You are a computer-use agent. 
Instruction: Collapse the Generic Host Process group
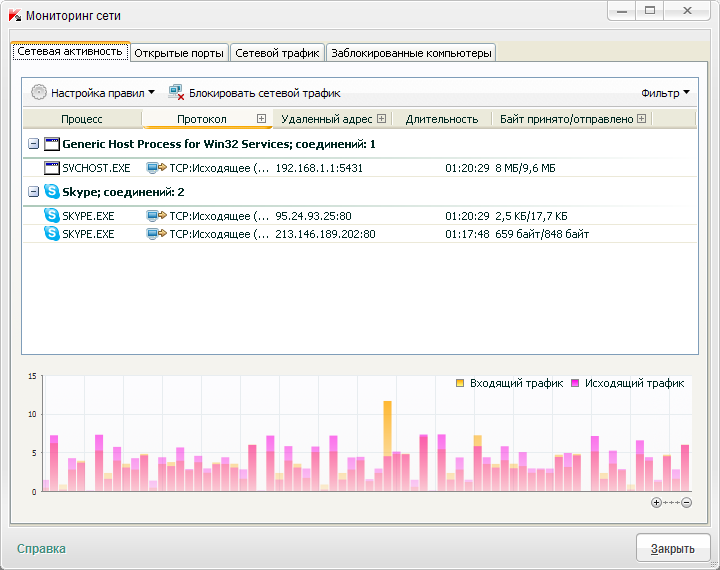point(33,144)
